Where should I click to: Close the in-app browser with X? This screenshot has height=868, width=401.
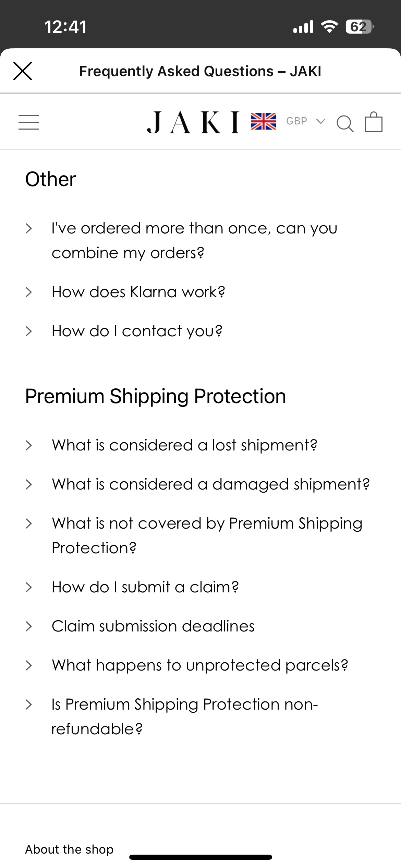23,71
